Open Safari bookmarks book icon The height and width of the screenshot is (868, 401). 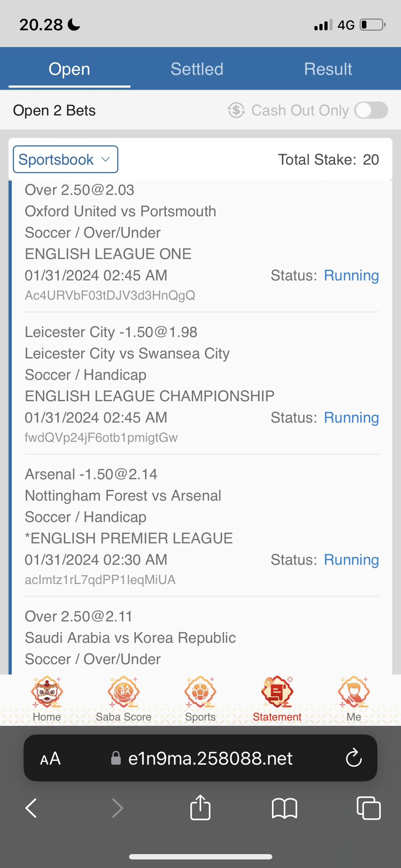click(284, 808)
